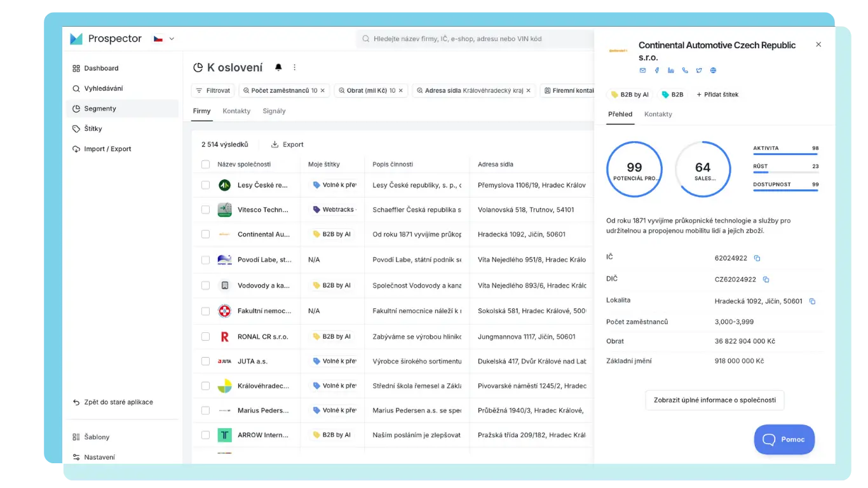This screenshot has width=868, height=488.
Task: Open Štítky in the sidebar
Action: coord(122,129)
